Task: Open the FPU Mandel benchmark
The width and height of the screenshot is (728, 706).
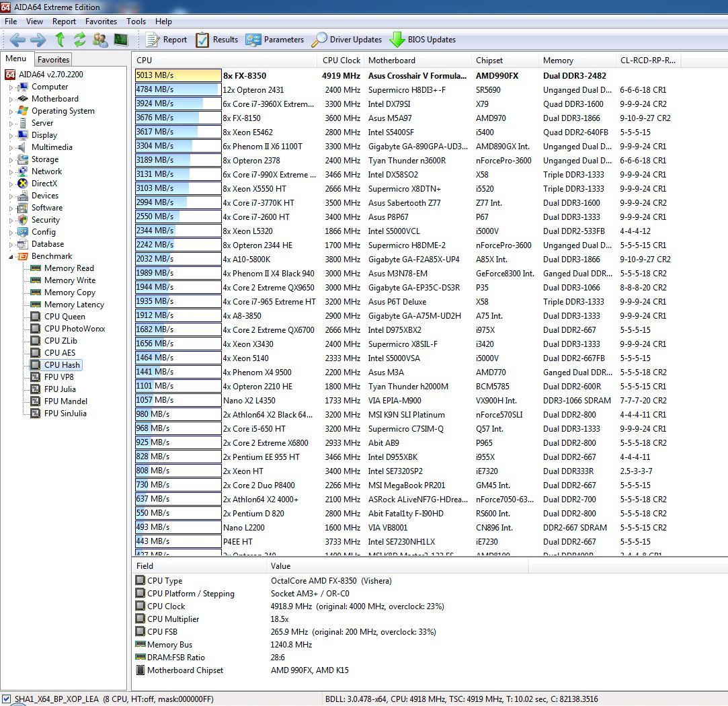Action: (59, 401)
